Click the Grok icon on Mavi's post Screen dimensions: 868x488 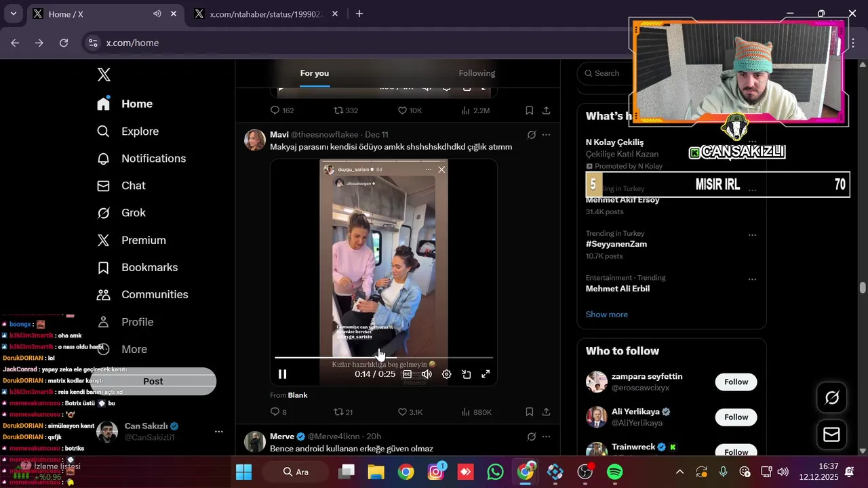[x=532, y=135]
